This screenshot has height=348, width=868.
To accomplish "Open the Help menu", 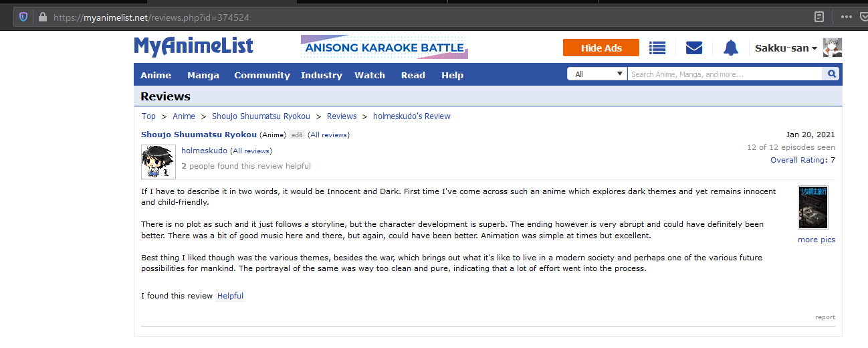I will [x=452, y=75].
